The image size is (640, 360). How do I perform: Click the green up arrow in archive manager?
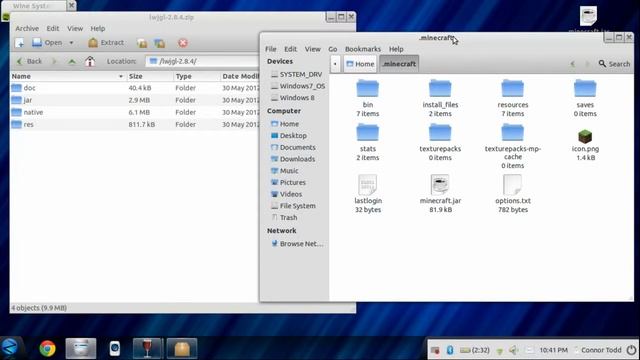pyautogui.click(x=72, y=61)
